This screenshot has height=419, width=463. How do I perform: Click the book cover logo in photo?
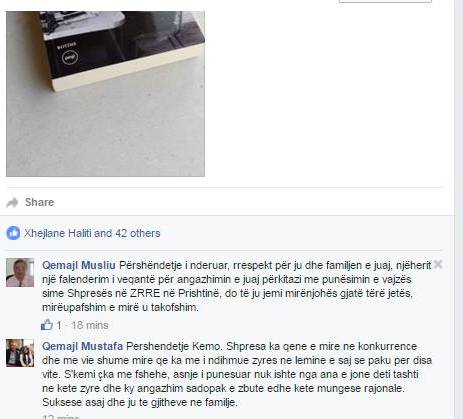[x=70, y=57]
